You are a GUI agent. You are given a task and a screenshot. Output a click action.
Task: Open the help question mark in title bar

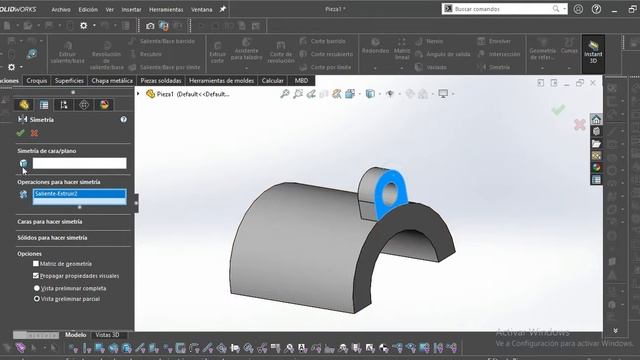click(596, 9)
